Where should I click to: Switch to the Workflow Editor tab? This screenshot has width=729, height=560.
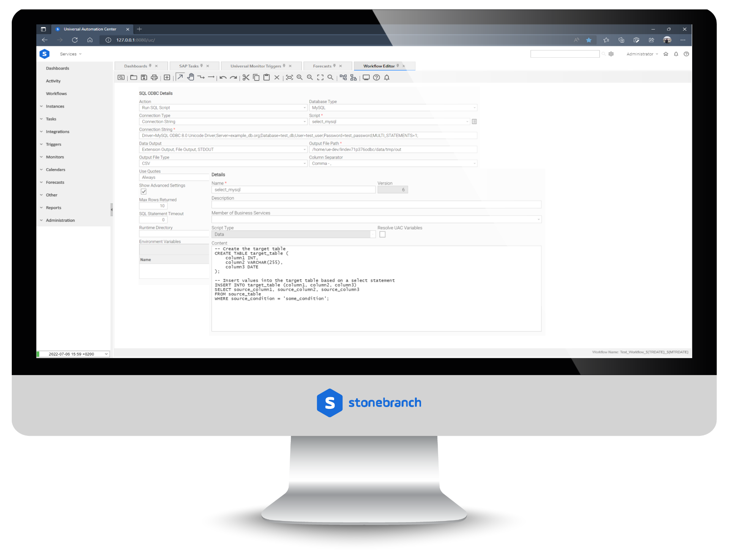379,65
